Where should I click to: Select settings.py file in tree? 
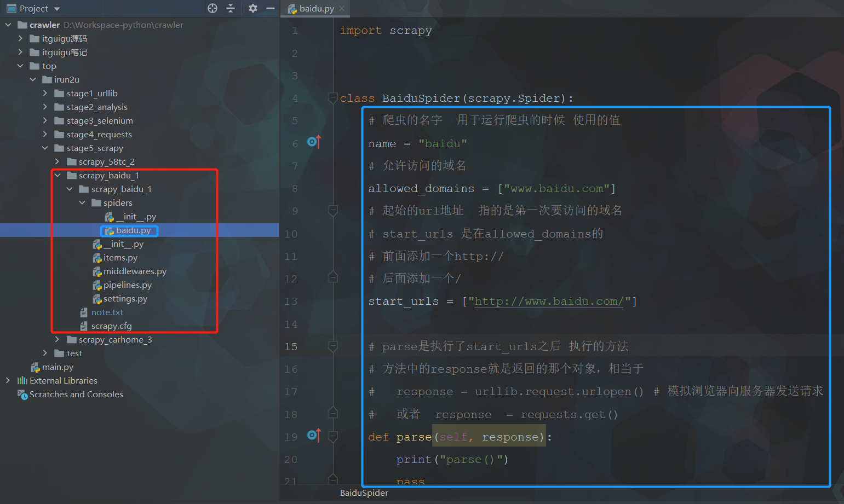click(x=125, y=298)
